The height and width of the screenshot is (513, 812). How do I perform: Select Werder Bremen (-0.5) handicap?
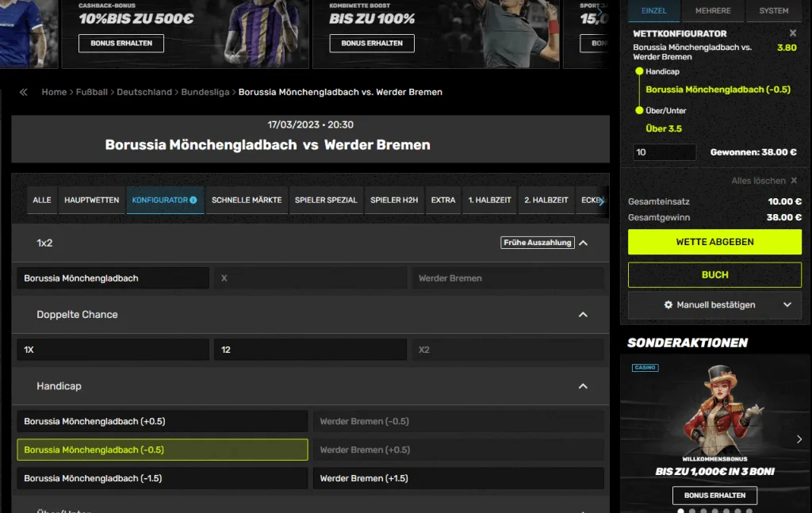tap(459, 421)
